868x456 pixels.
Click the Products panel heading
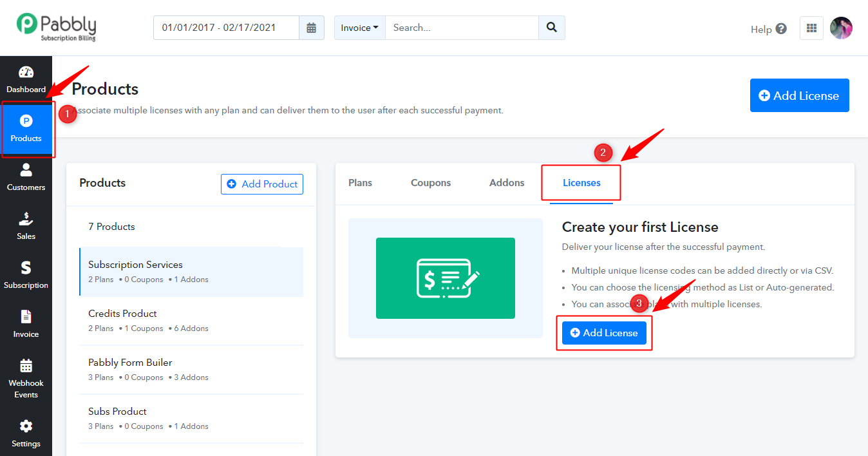point(102,183)
